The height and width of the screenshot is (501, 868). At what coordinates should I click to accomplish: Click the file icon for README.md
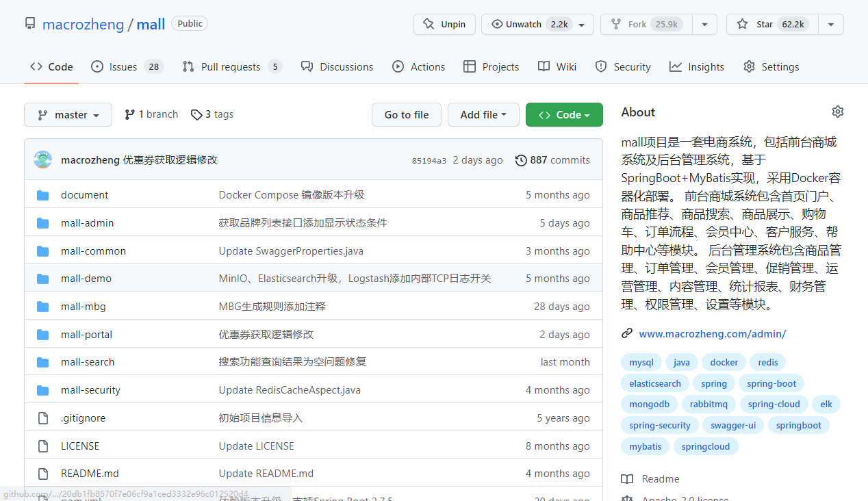pyautogui.click(x=43, y=474)
